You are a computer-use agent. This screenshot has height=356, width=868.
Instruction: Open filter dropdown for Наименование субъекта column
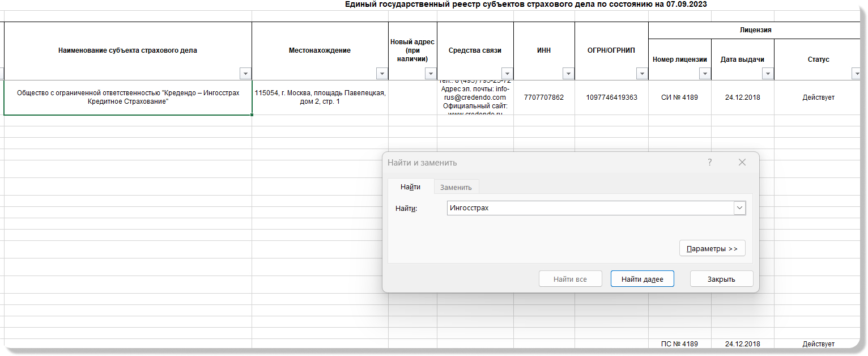[x=245, y=74]
